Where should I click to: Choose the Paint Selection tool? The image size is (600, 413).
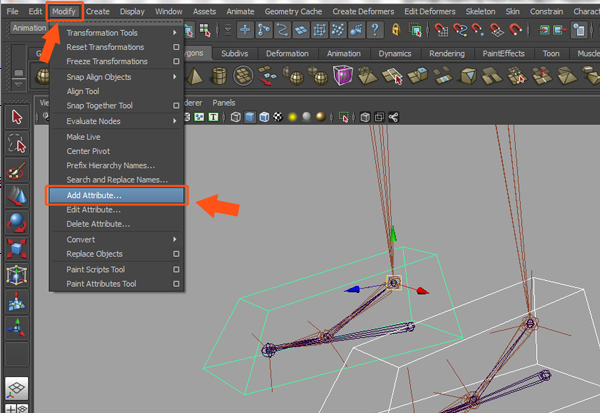pos(17,170)
